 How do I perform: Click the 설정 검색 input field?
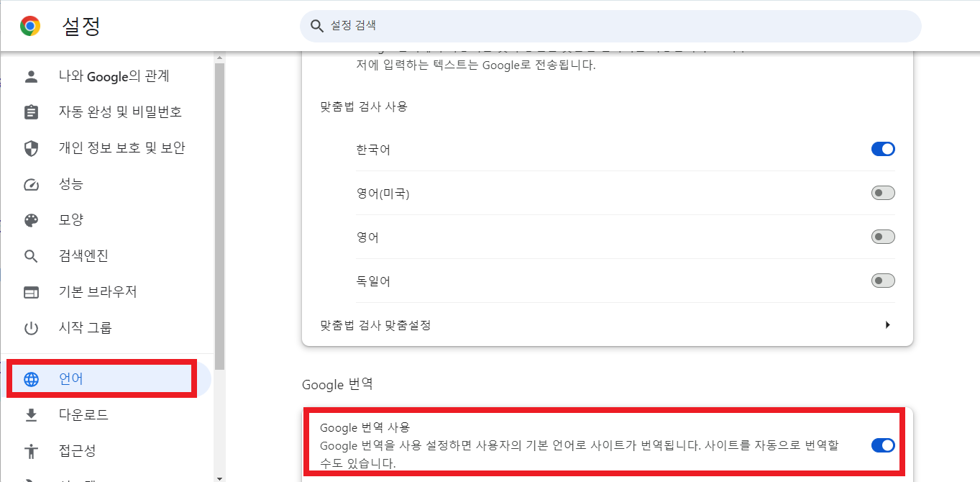point(610,26)
